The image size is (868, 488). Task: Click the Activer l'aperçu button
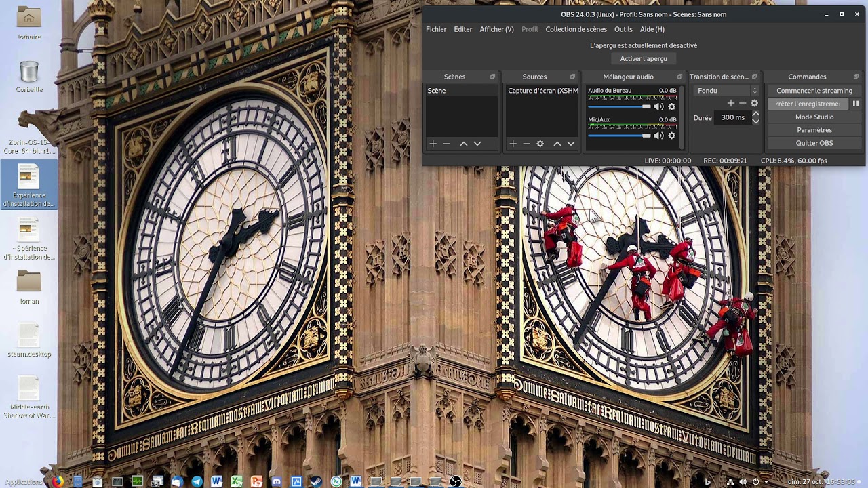point(644,58)
